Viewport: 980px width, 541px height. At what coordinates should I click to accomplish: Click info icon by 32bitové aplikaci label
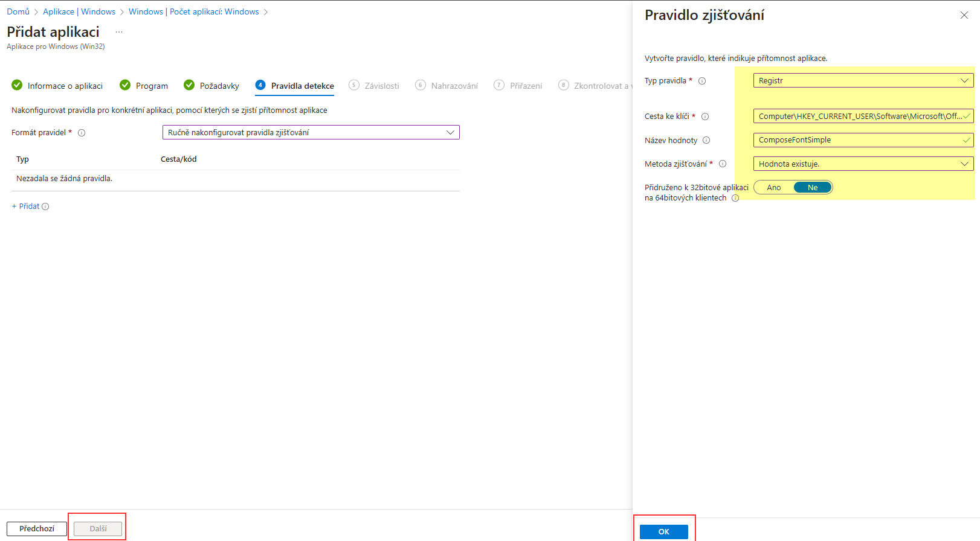point(735,198)
